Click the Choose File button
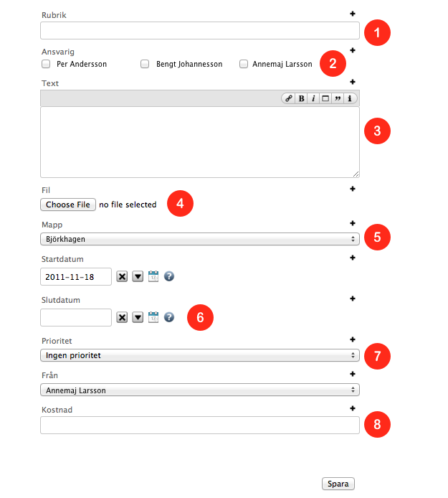This screenshot has width=448, height=498. pos(68,205)
